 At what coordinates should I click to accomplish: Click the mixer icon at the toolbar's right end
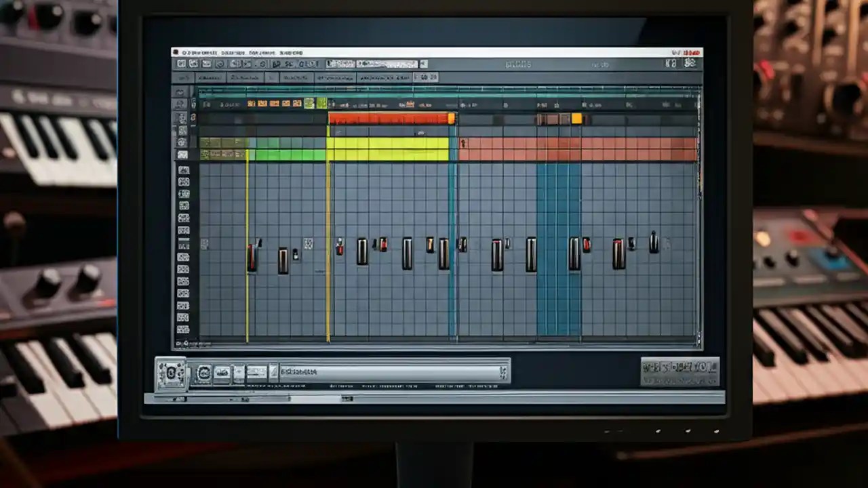(689, 63)
